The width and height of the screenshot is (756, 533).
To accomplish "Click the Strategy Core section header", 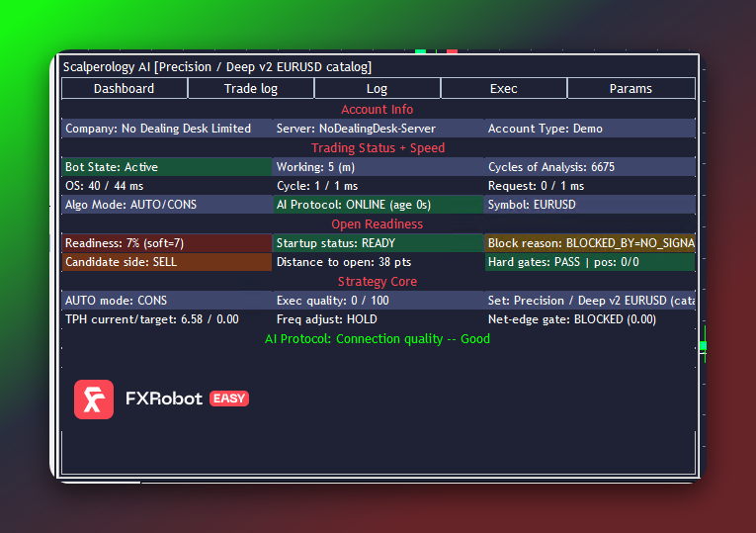I will [378, 282].
